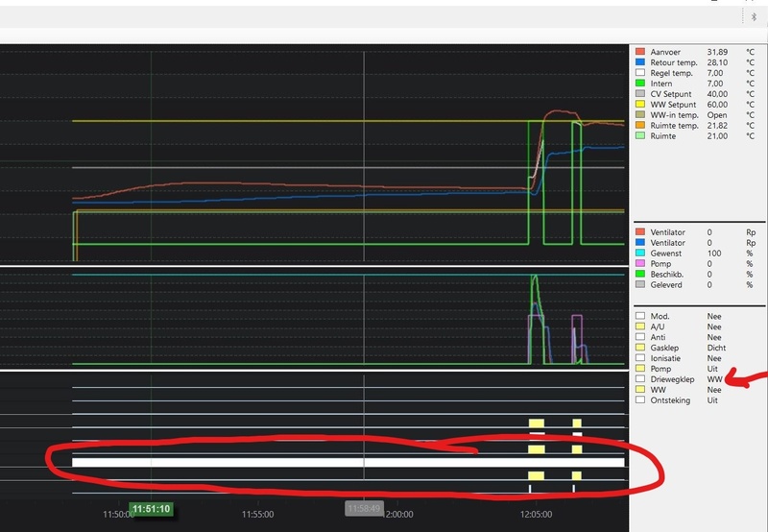Select the Aanvoer value 31,89
This screenshot has width=768, height=532.
click(717, 52)
